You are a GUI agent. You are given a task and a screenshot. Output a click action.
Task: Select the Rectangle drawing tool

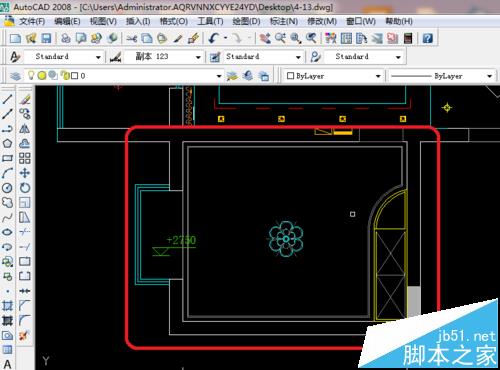(7, 158)
